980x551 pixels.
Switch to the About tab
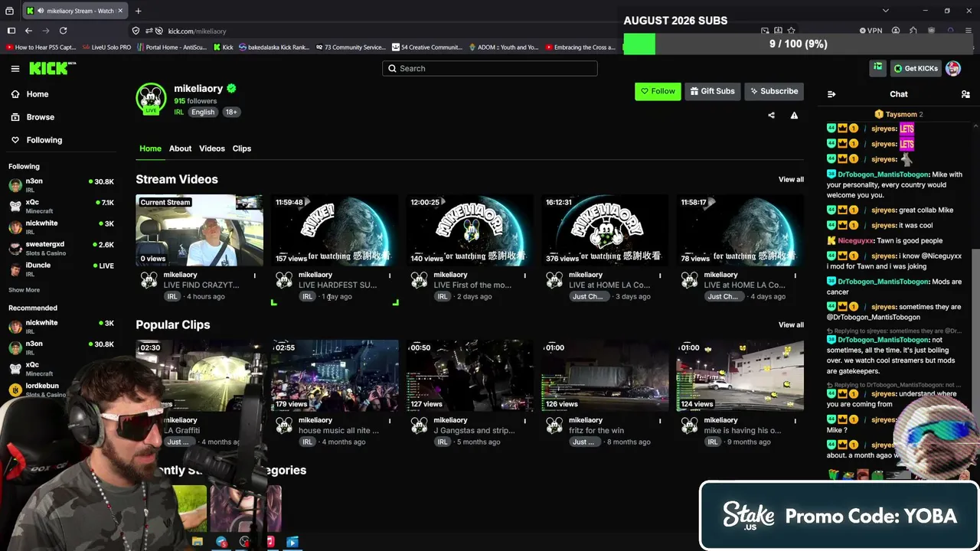pyautogui.click(x=180, y=148)
